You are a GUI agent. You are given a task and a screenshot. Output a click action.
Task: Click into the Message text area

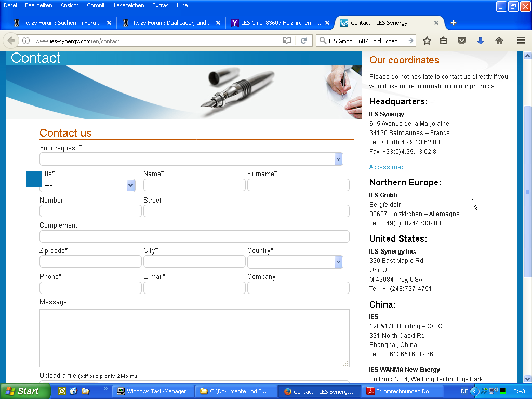point(194,338)
